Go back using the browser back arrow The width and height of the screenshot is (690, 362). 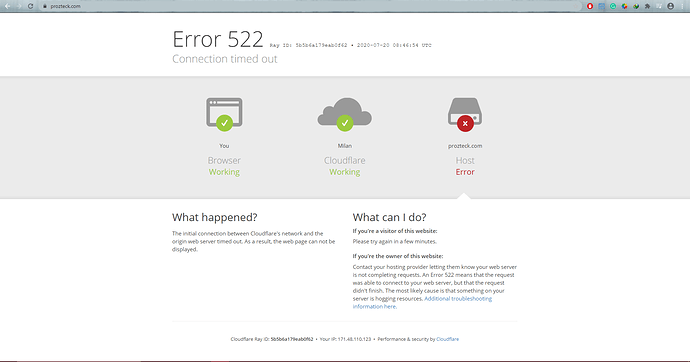coord(7,6)
